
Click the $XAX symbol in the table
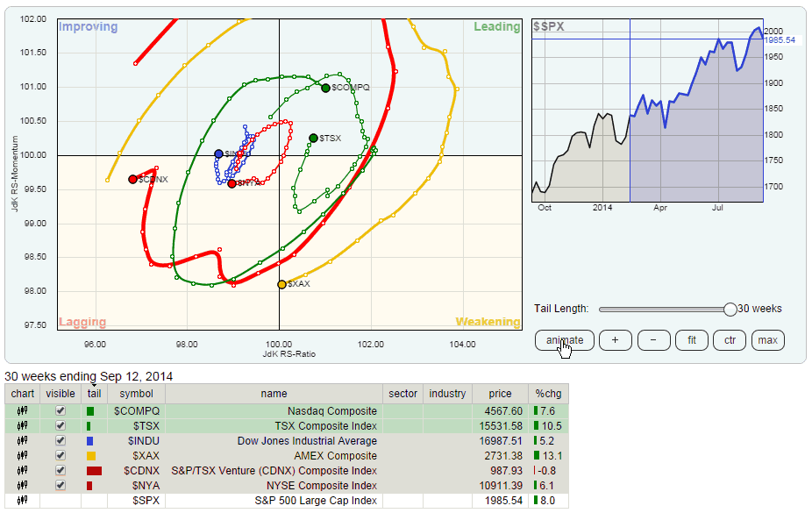146,455
